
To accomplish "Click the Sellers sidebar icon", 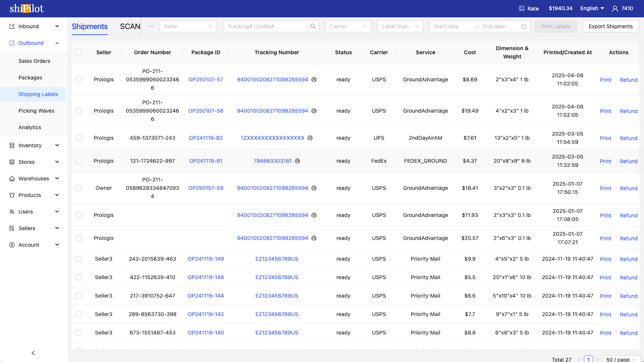I will [x=11, y=228].
